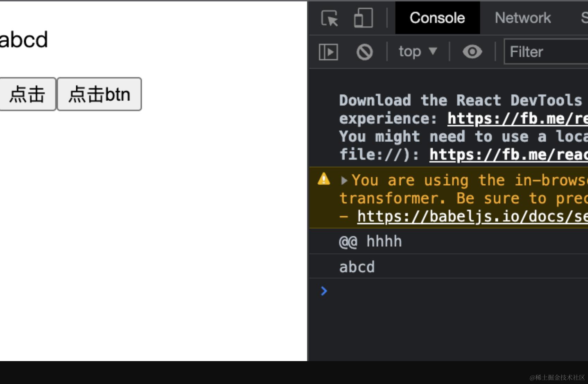Activate the inspect element picker icon
Image resolution: width=588 pixels, height=384 pixels.
329,18
